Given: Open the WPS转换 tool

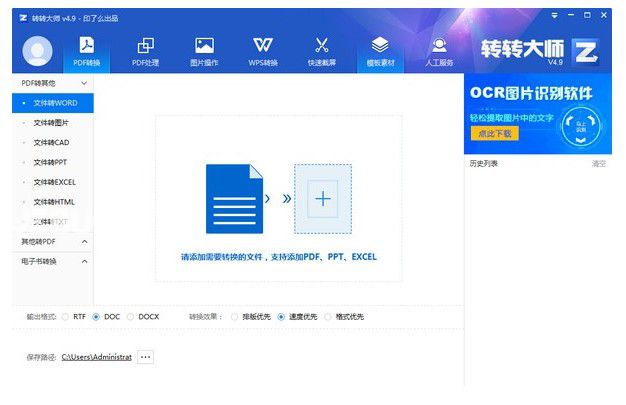Looking at the screenshot, I should tap(263, 51).
